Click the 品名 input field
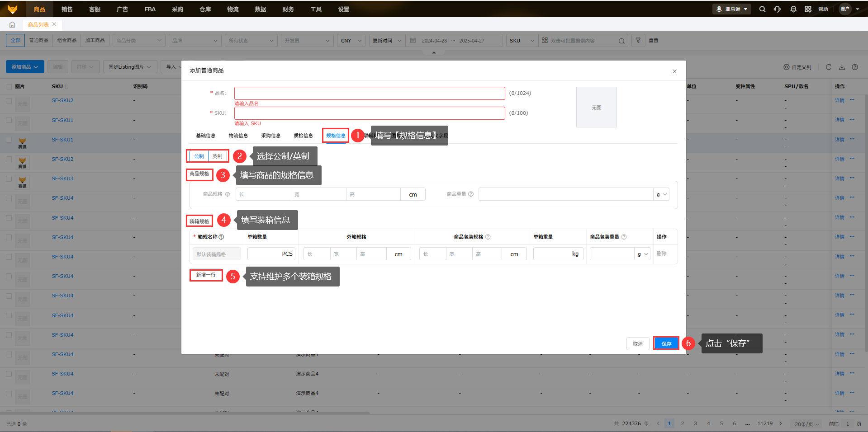The image size is (868, 432). pyautogui.click(x=370, y=93)
